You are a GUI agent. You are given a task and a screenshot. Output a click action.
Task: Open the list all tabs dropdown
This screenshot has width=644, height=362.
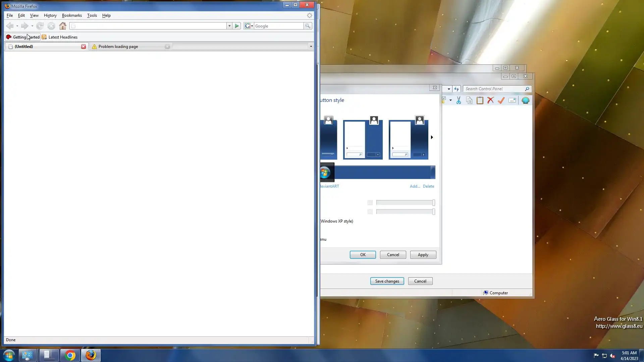(311, 46)
